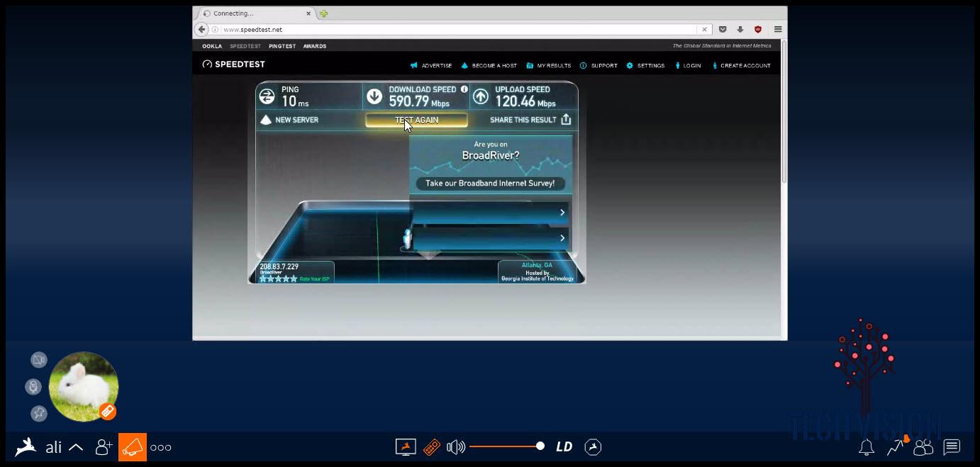980x467 pixels.
Task: Click the circled rabbit icon
Action: point(593,446)
